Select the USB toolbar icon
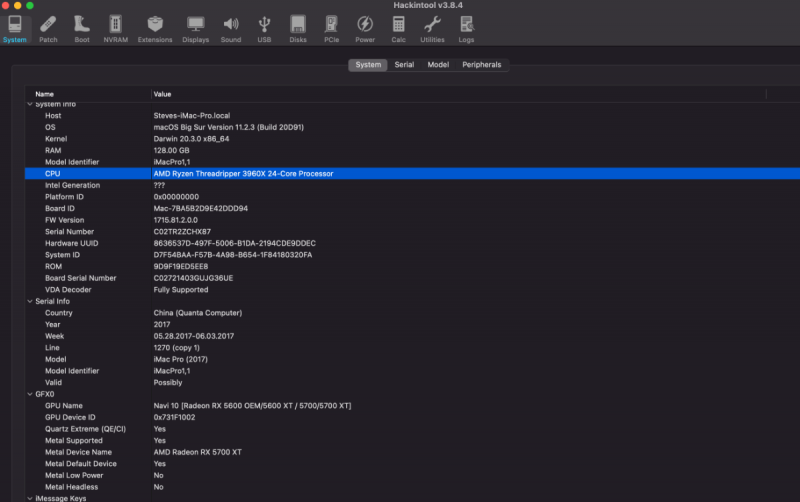 click(264, 28)
